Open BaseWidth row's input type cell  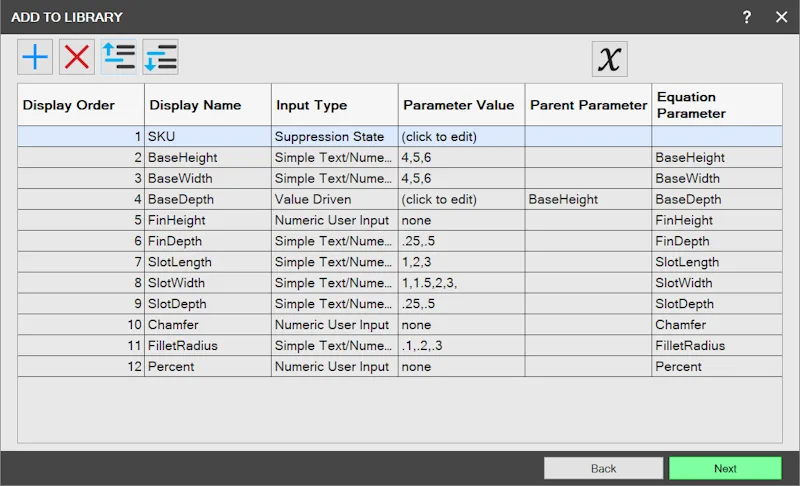pyautogui.click(x=335, y=178)
